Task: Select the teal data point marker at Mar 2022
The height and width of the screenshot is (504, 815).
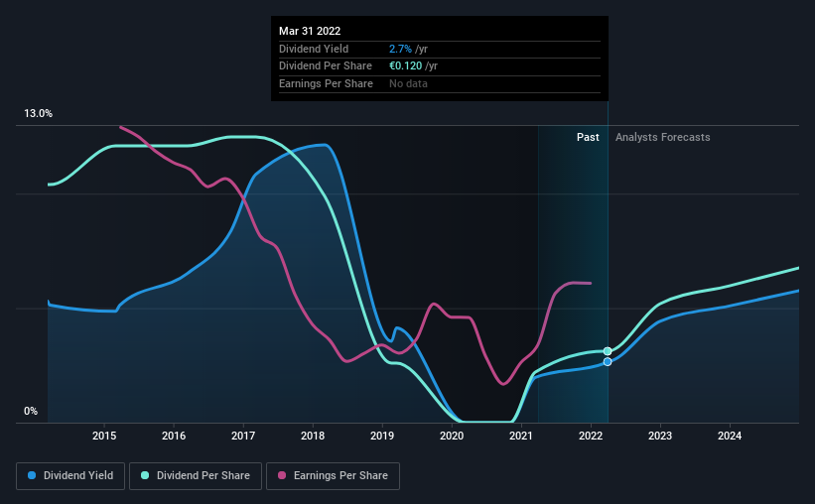Action: point(608,351)
